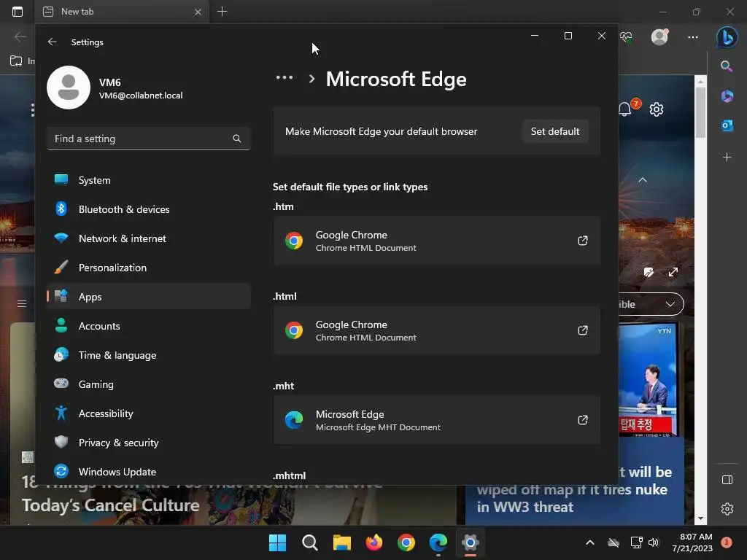Image resolution: width=747 pixels, height=560 pixels.
Task: Select the Apps category
Action: pos(149,297)
